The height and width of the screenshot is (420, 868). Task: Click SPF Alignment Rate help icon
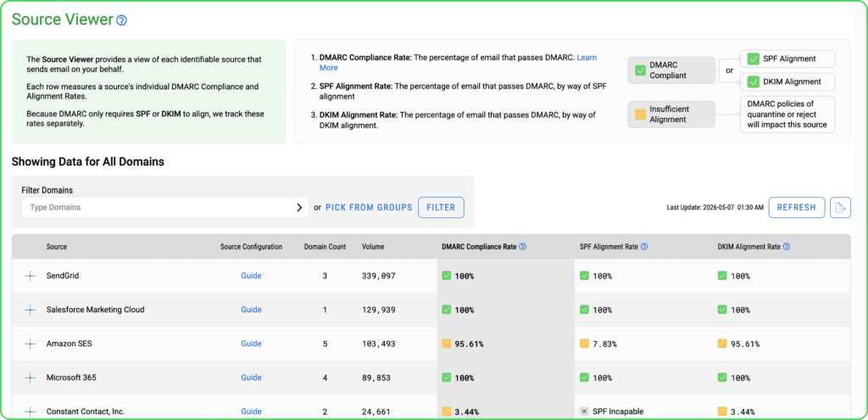[644, 247]
